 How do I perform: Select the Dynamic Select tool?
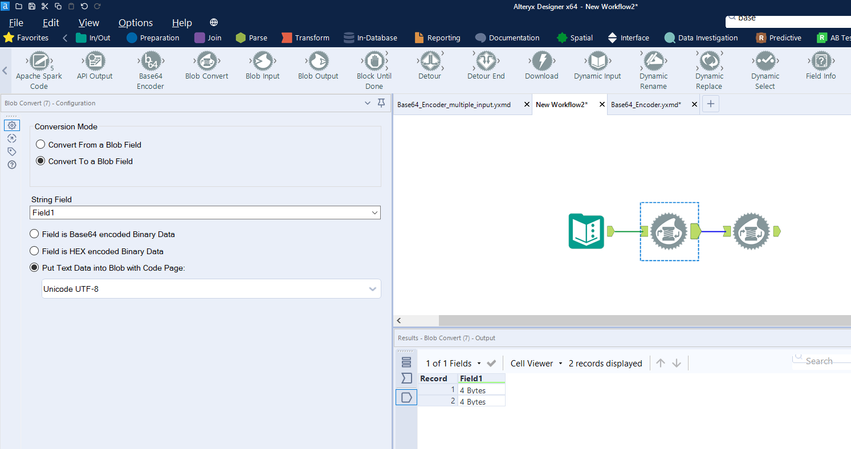point(765,70)
